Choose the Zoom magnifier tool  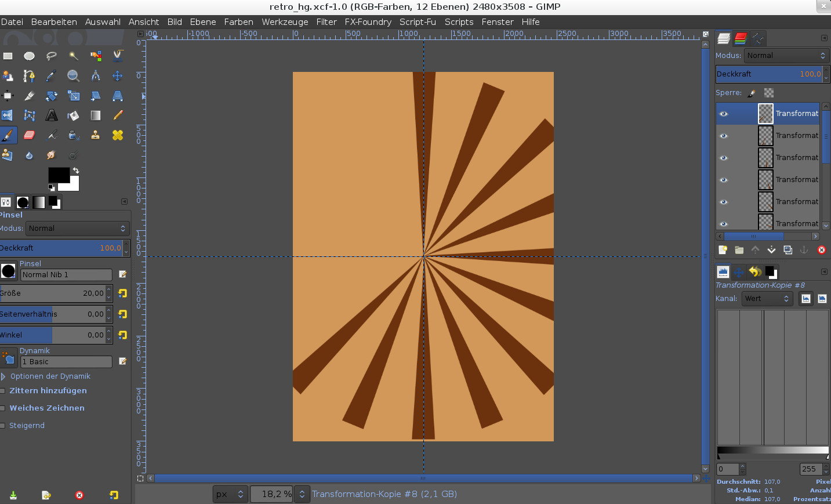coord(73,76)
